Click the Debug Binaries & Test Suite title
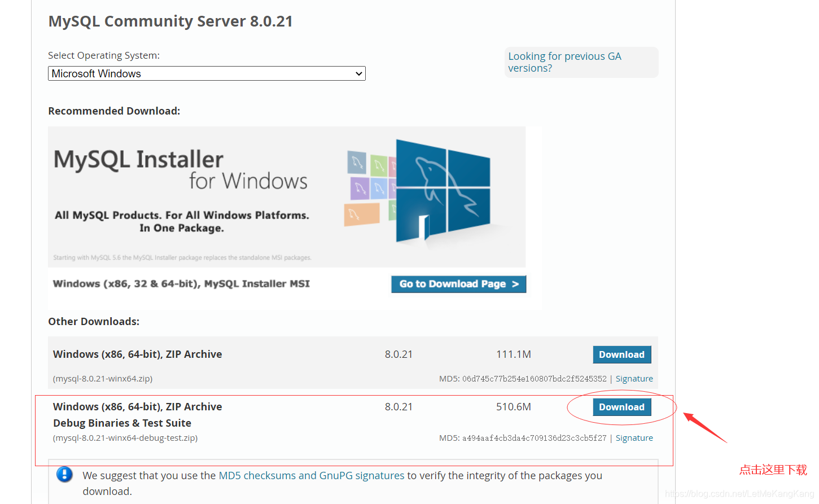 click(122, 423)
